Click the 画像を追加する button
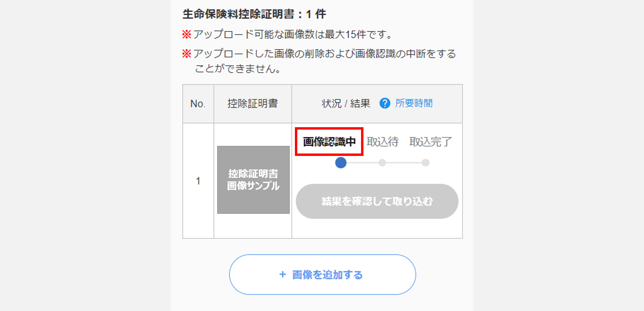The height and width of the screenshot is (311, 644). (322, 275)
